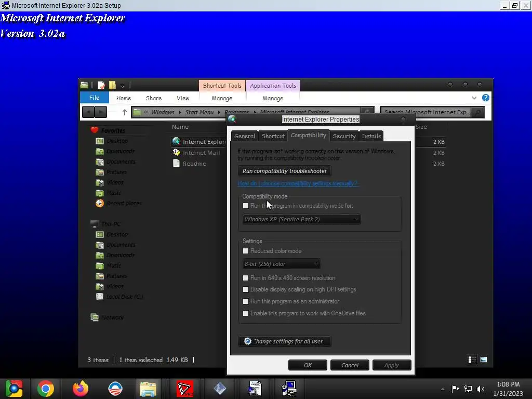532x399 pixels.
Task: Toggle Disable display scaling on high DPI
Action: (x=246, y=289)
